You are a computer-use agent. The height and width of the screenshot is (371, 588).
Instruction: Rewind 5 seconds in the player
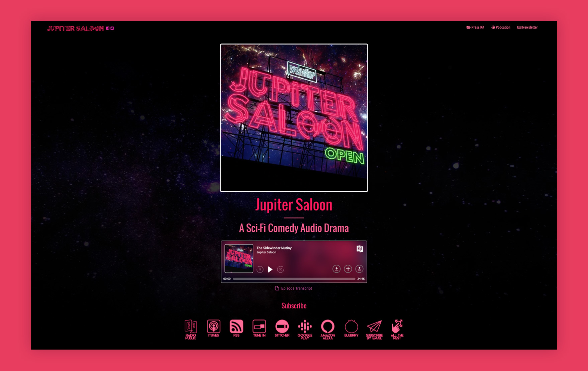pos(260,269)
